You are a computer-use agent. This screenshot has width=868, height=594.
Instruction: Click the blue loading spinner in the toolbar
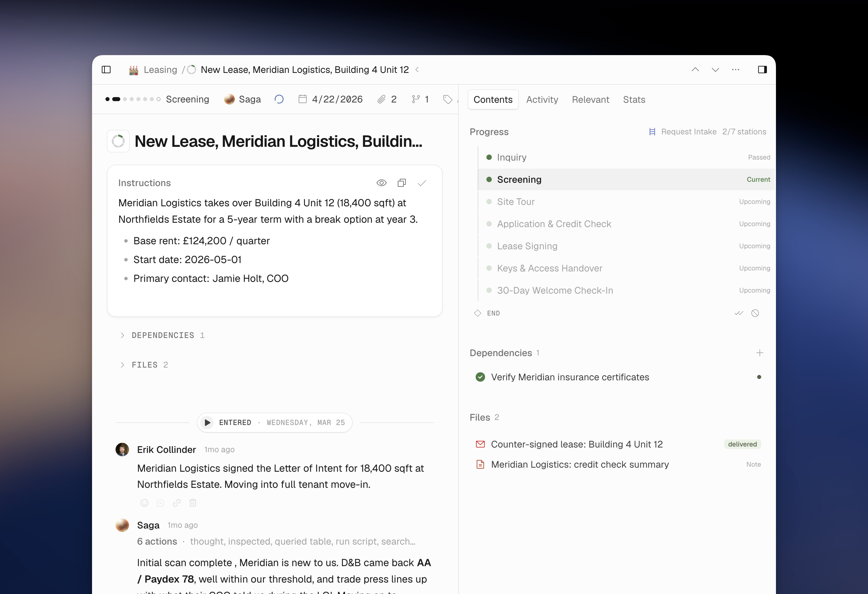tap(279, 99)
